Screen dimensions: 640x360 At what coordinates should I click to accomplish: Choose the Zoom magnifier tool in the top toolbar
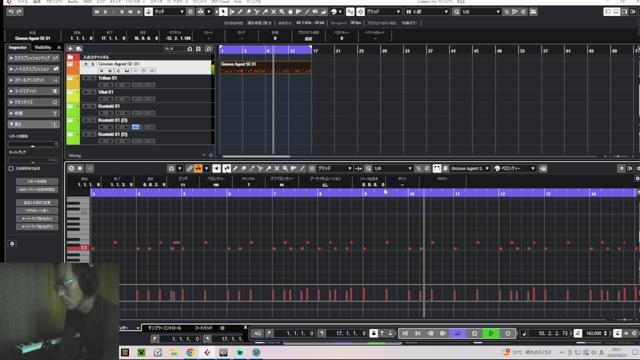tap(282, 12)
